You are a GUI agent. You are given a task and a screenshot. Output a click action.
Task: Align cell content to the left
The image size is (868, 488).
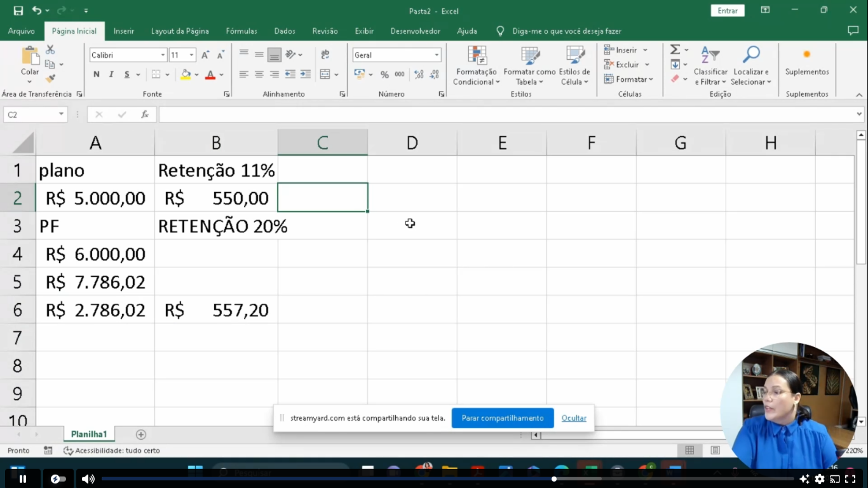pyautogui.click(x=243, y=74)
